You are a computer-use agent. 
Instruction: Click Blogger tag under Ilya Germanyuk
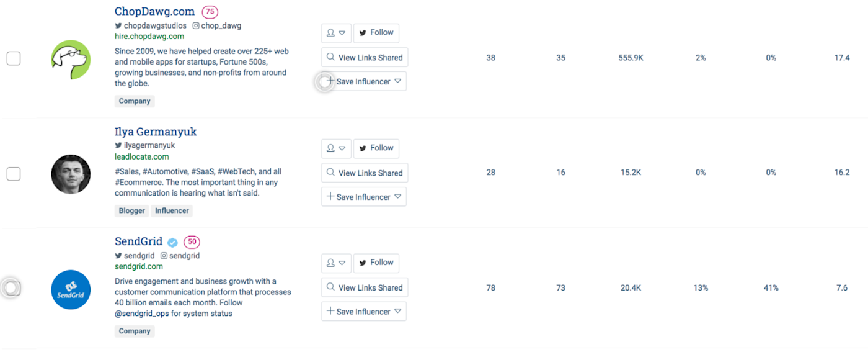click(x=132, y=211)
